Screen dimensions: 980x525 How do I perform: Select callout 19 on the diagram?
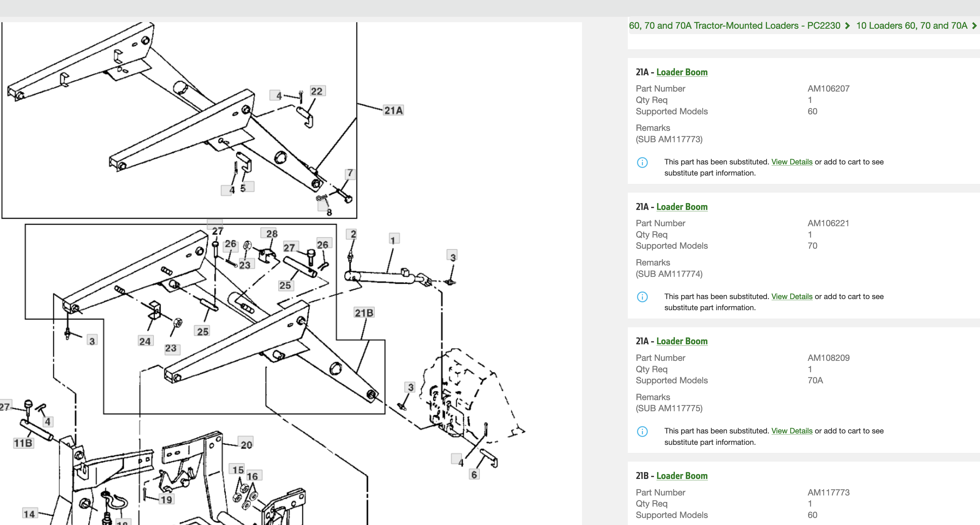tap(166, 500)
